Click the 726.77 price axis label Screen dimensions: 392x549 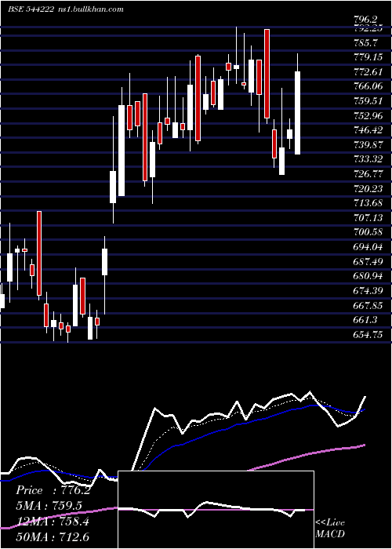point(368,174)
